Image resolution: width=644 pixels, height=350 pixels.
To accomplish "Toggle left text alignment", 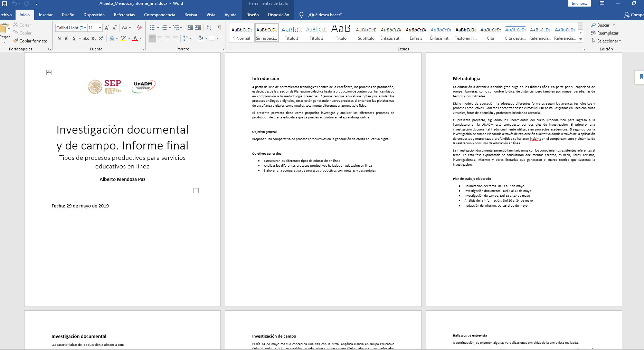I will 152,38.
